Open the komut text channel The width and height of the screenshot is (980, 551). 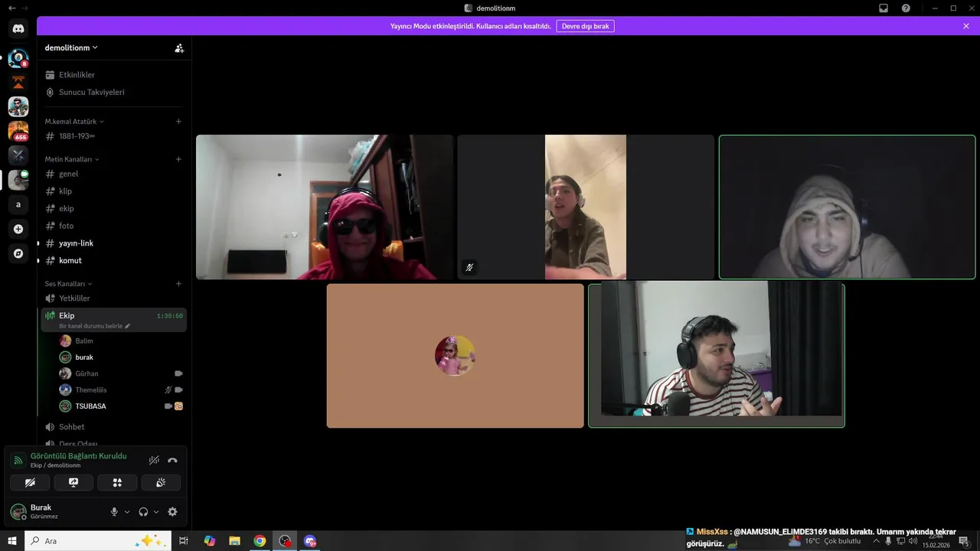point(114,260)
